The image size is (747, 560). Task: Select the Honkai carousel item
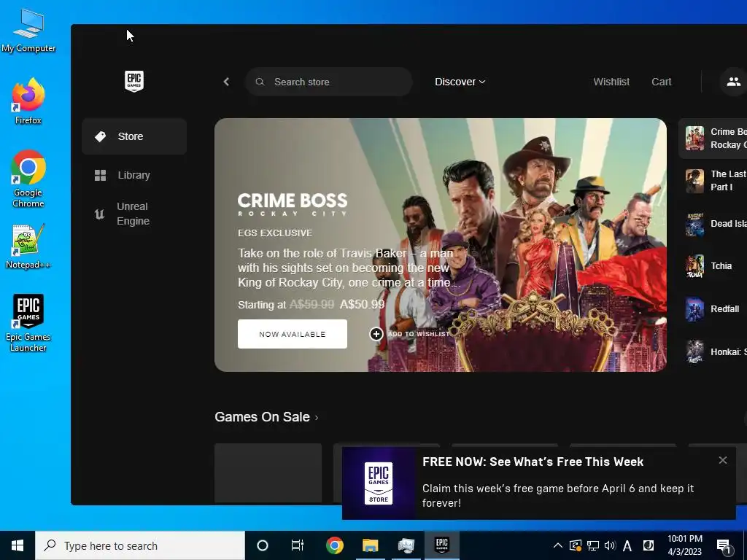pos(714,352)
